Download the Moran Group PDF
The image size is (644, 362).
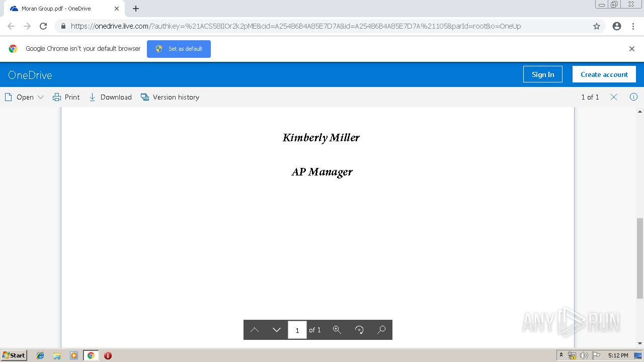[110, 97]
